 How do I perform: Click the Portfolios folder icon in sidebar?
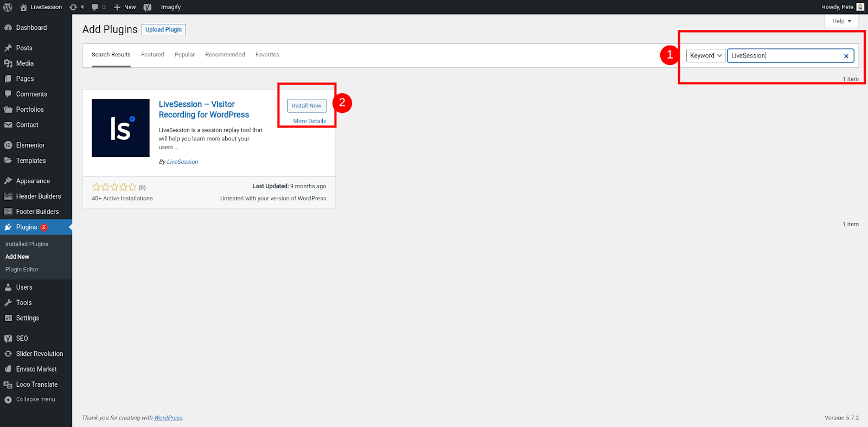pyautogui.click(x=8, y=110)
